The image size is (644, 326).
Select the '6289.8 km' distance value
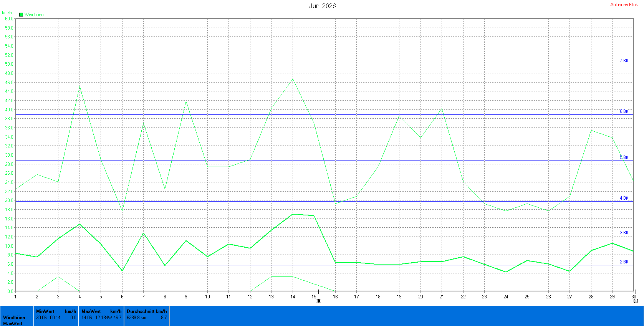coord(136,318)
